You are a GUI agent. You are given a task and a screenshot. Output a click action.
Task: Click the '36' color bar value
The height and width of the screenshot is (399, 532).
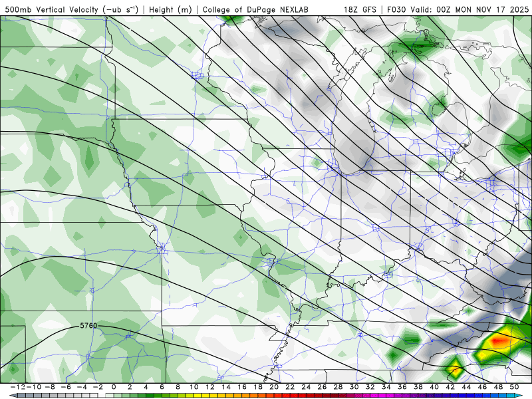(x=402, y=387)
